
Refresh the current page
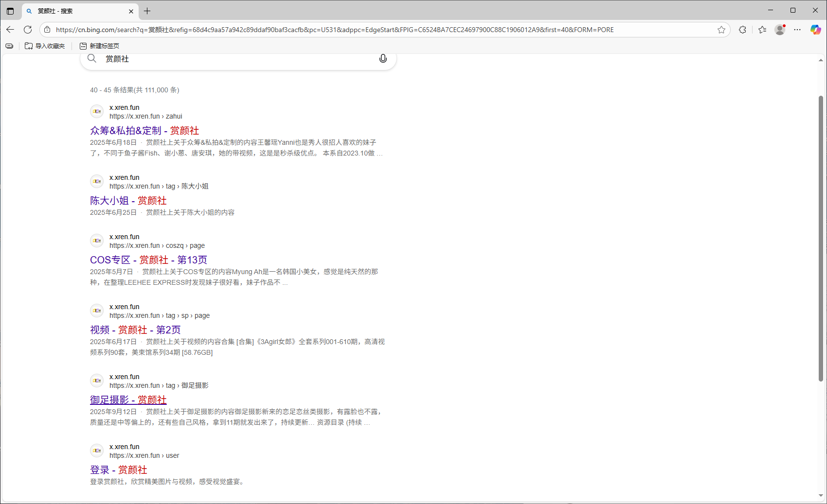(28, 30)
